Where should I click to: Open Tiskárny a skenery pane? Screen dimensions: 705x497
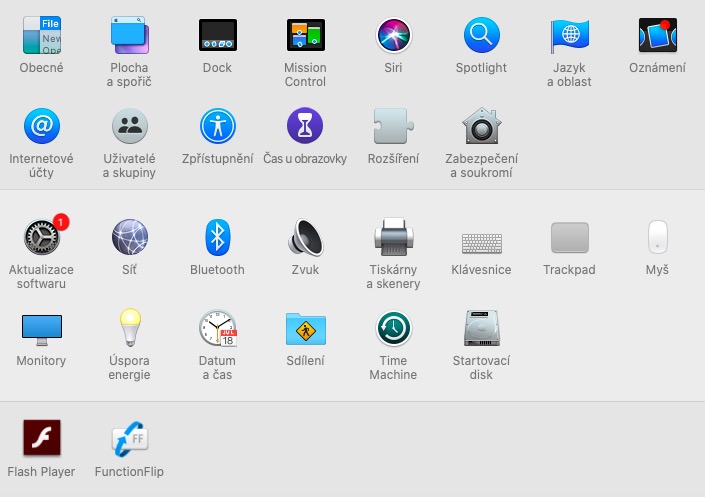click(x=393, y=237)
